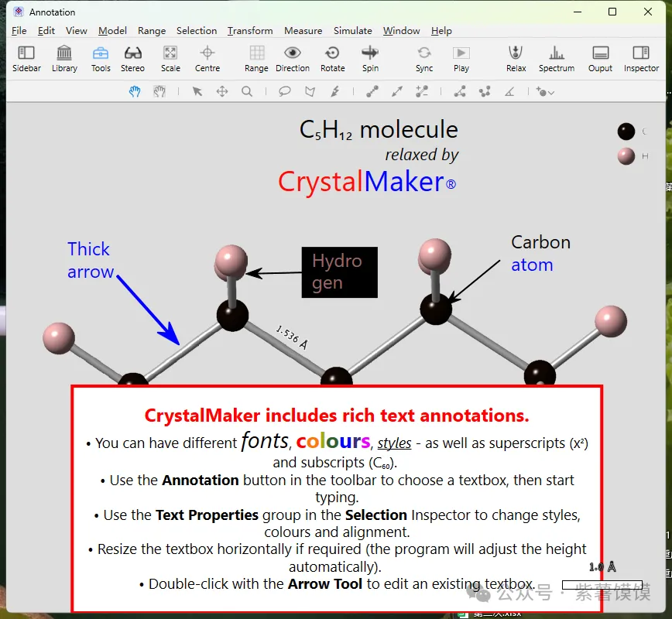
Task: Open the Simulate menu
Action: point(352,31)
